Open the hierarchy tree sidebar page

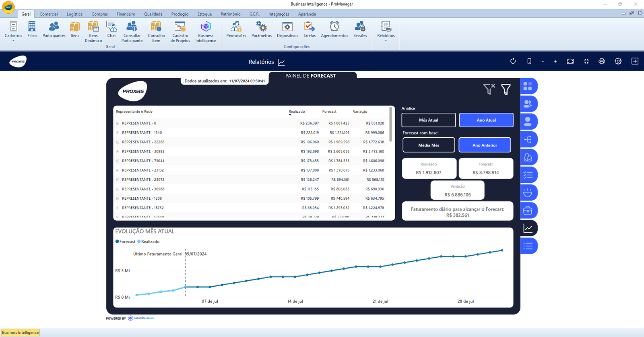[528, 139]
